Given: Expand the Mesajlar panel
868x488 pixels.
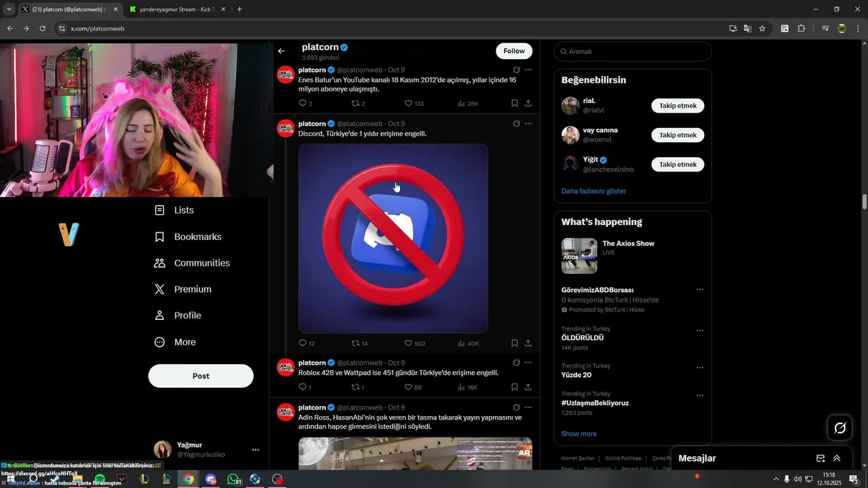Looking at the screenshot, I should pyautogui.click(x=837, y=458).
